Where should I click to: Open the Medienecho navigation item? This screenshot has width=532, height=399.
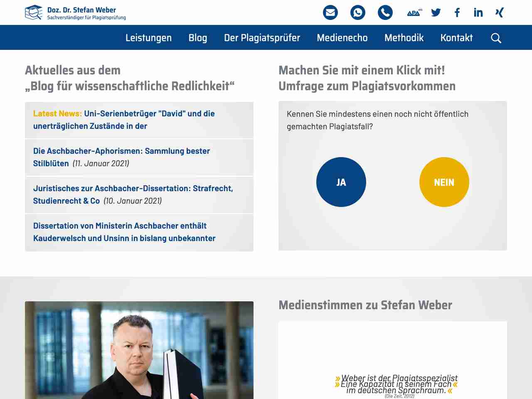[342, 38]
